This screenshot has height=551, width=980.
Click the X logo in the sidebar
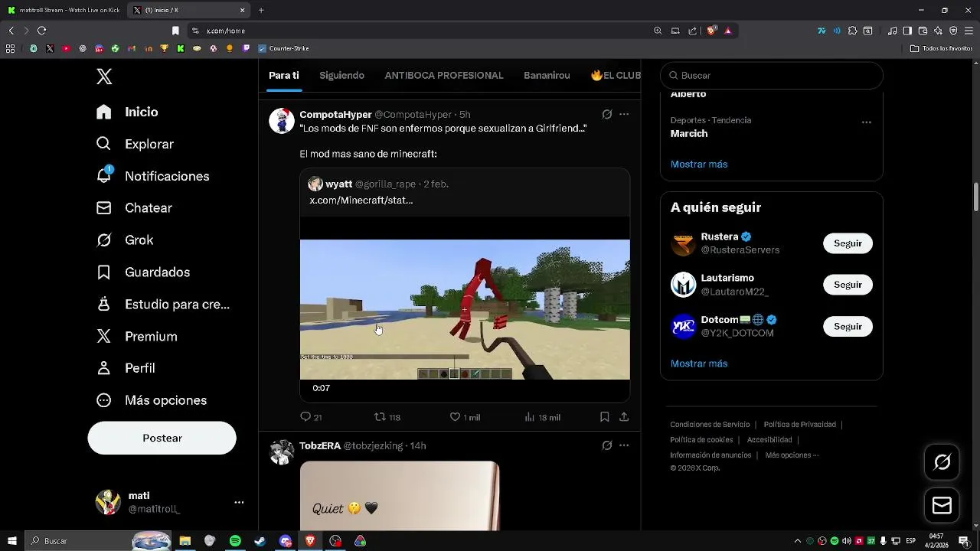click(x=104, y=77)
